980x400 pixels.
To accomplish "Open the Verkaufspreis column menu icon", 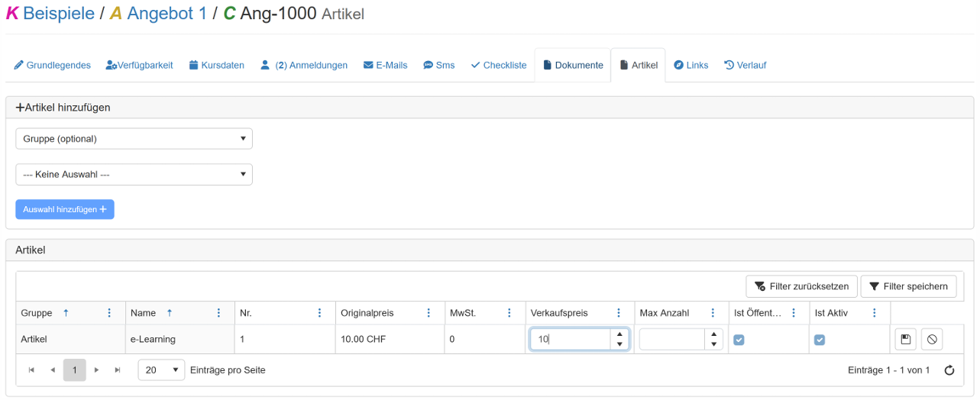I will 618,313.
